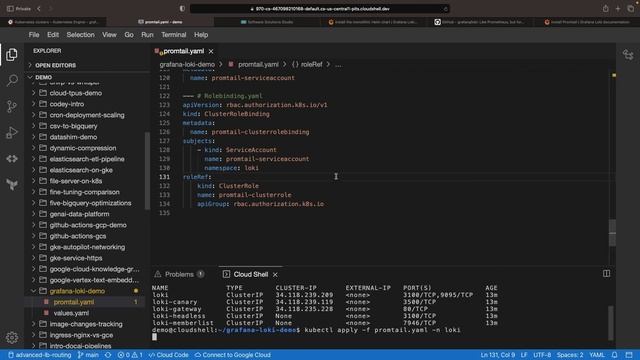The height and width of the screenshot is (360, 640).
Task: Expand the csv-to-bigquery folder
Action: tap(73, 126)
